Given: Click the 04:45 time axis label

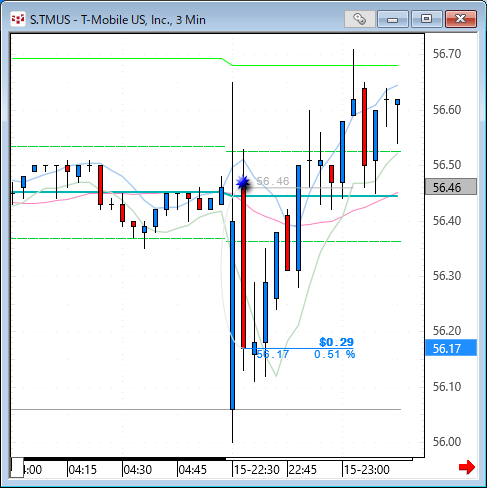Looking at the screenshot, I should [193, 470].
